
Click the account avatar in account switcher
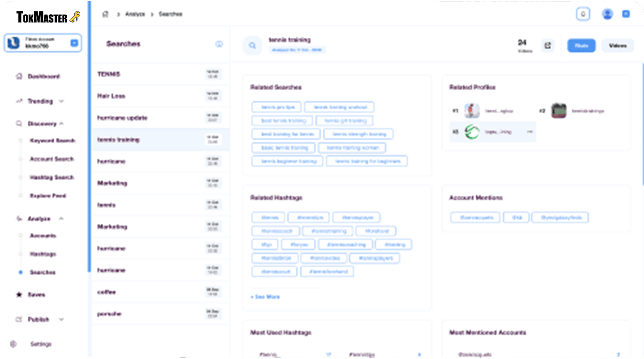[14, 43]
